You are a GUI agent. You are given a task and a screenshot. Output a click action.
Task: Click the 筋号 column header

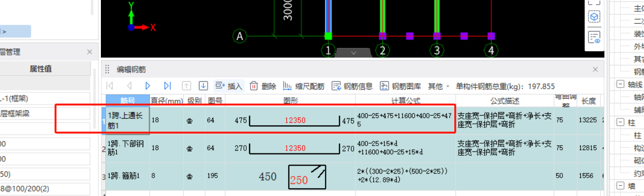(x=127, y=101)
